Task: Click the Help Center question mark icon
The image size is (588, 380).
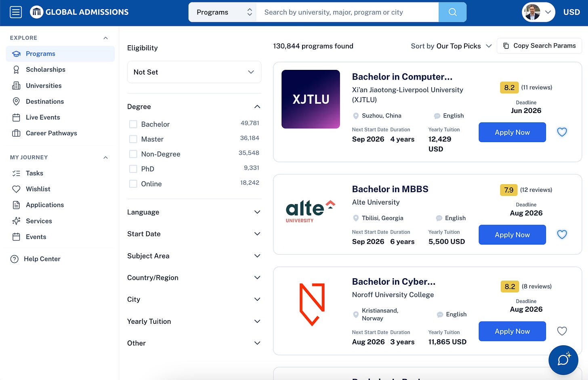Action: [x=15, y=259]
